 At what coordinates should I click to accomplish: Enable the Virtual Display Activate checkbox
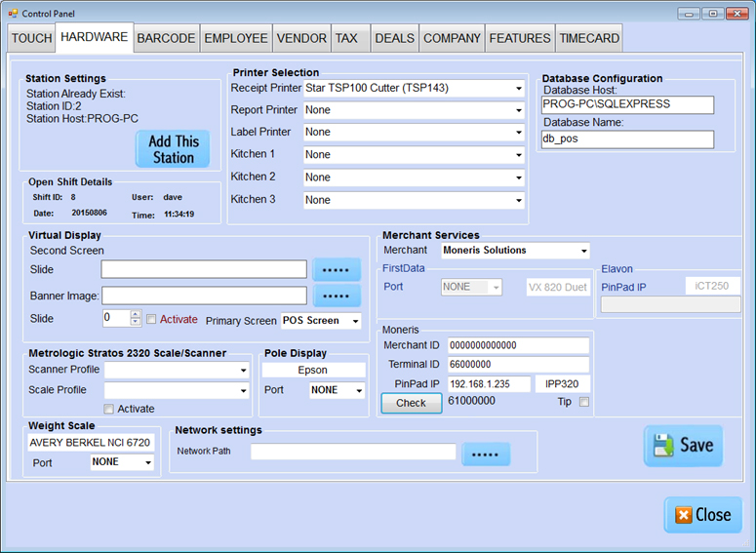[151, 319]
